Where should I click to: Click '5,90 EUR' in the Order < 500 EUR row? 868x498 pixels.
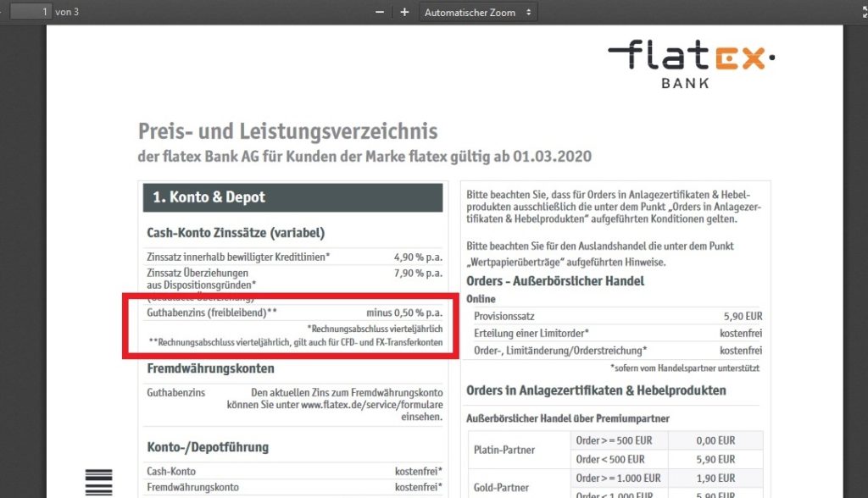(x=715, y=459)
